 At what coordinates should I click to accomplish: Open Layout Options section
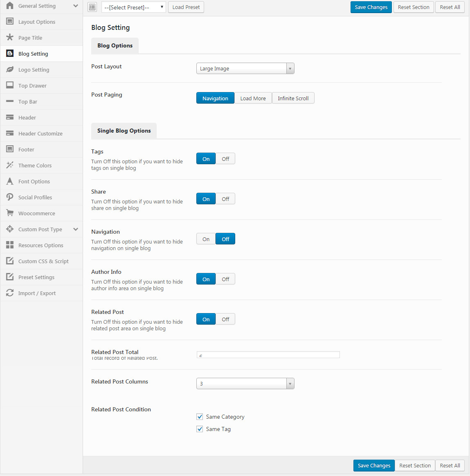[x=42, y=22]
